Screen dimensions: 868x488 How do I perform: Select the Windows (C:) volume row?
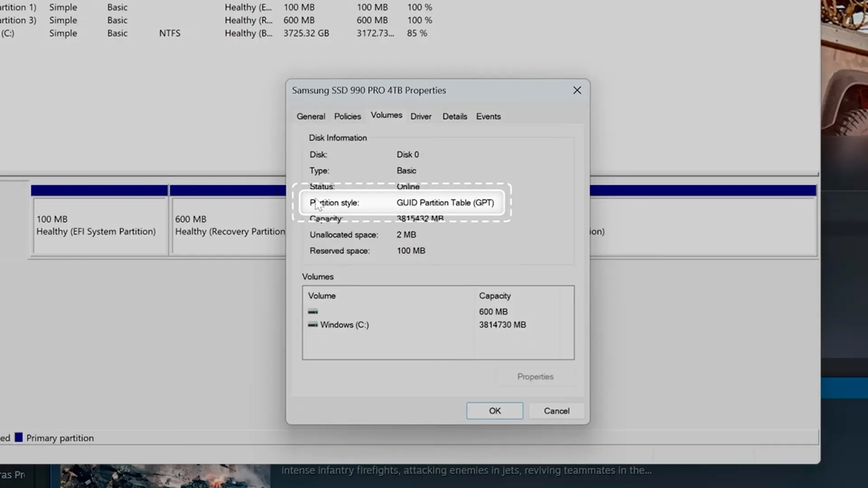(438, 325)
